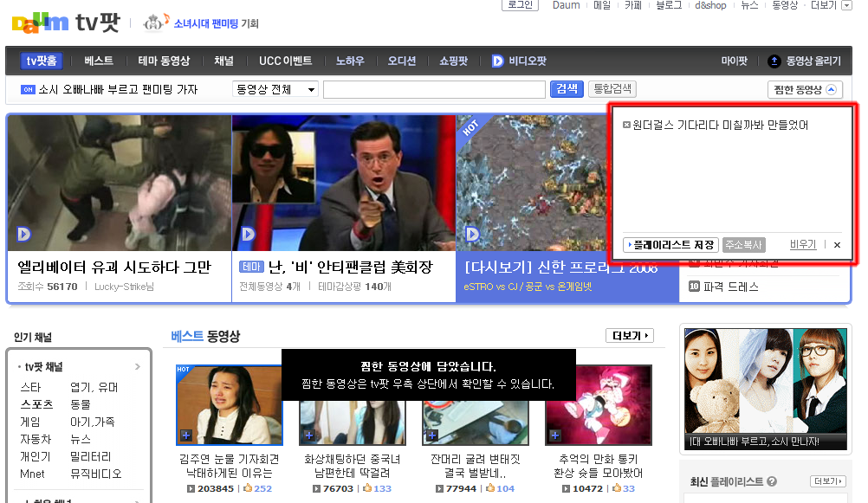This screenshot has height=503, width=868.
Task: Click the 비디오팟 D icon
Action: click(497, 61)
